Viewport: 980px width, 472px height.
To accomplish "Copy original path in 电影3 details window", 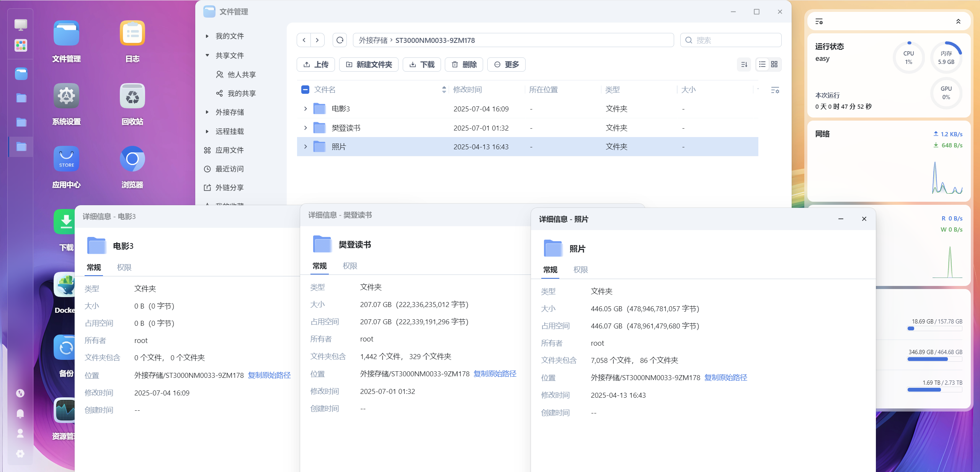I will [269, 375].
